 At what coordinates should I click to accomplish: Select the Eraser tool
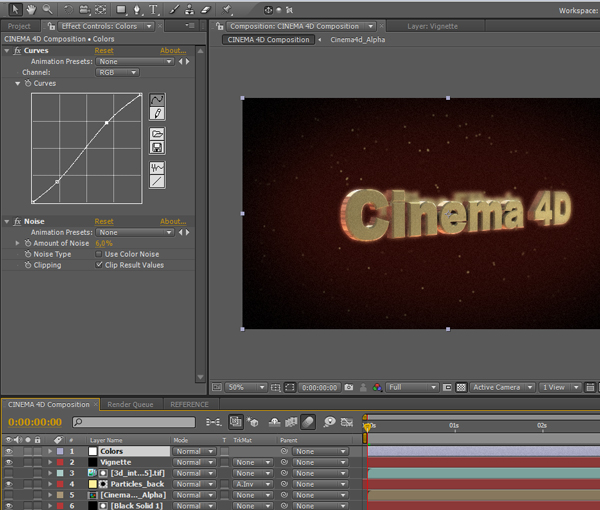coord(205,10)
